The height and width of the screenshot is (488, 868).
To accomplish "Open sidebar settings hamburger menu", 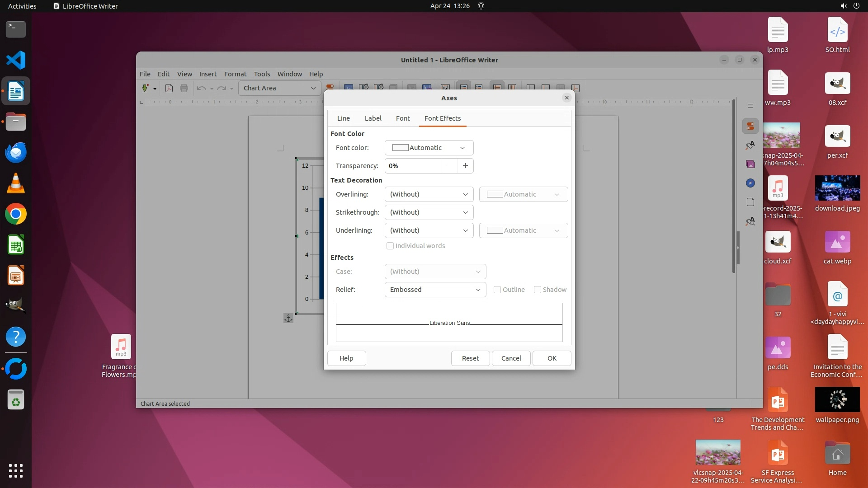I will click(750, 106).
